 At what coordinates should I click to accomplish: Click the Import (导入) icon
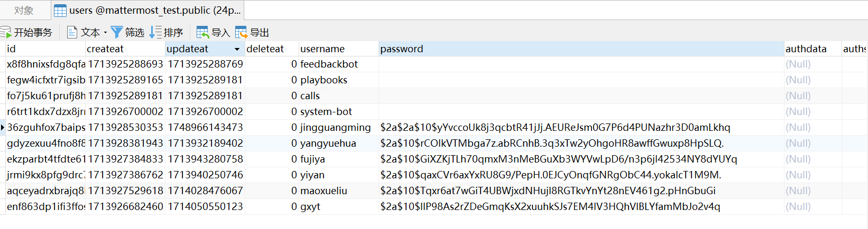pos(202,33)
